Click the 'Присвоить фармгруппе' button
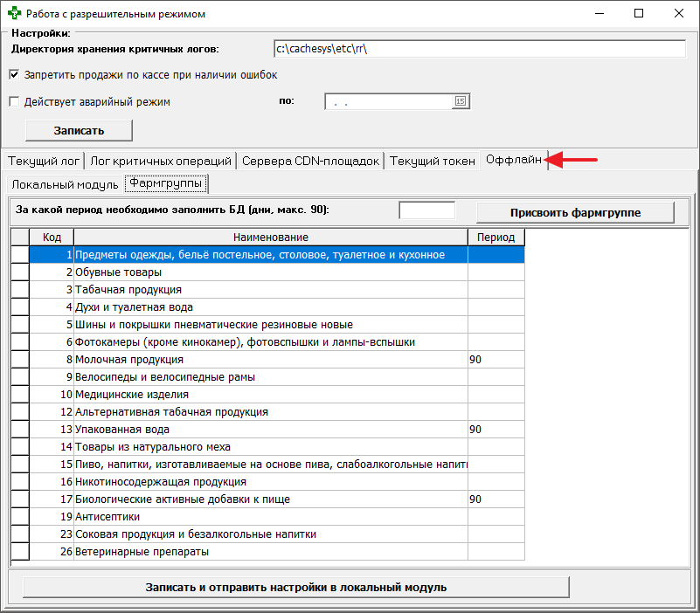The width and height of the screenshot is (700, 613). click(x=575, y=211)
